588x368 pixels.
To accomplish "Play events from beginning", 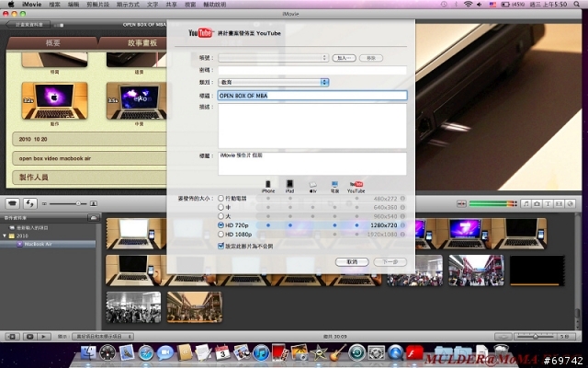I will click(x=43, y=337).
